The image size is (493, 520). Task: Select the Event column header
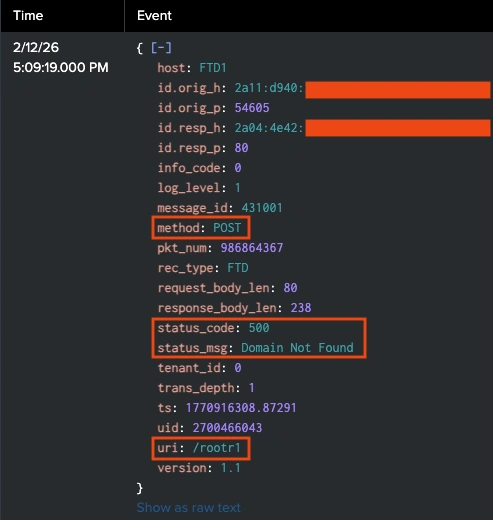[154, 16]
